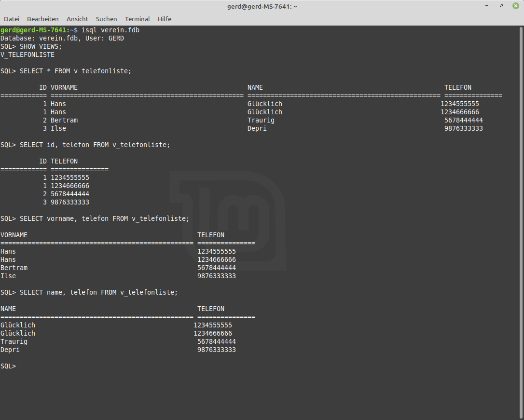The height and width of the screenshot is (420, 524).
Task: Click the window title gerd@gerd-MS-7641
Action: (x=262, y=6)
